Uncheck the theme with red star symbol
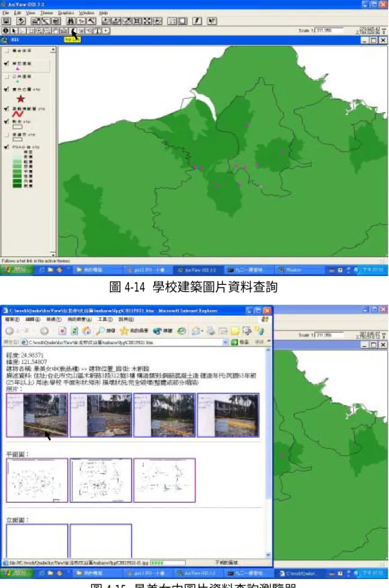This screenshot has width=389, height=588. [x=6, y=89]
